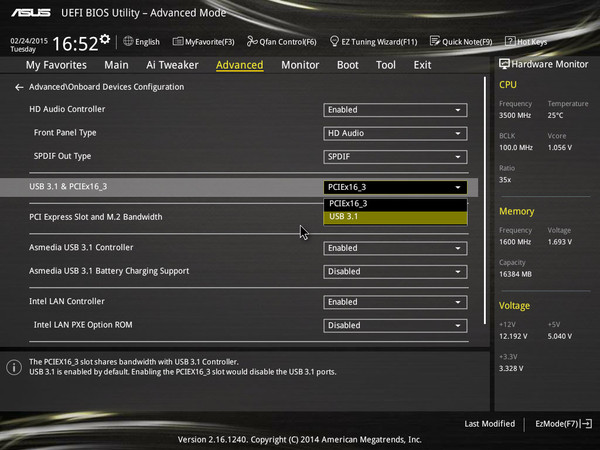
Task: Click the EzMode exit arrow icon
Action: (x=587, y=424)
